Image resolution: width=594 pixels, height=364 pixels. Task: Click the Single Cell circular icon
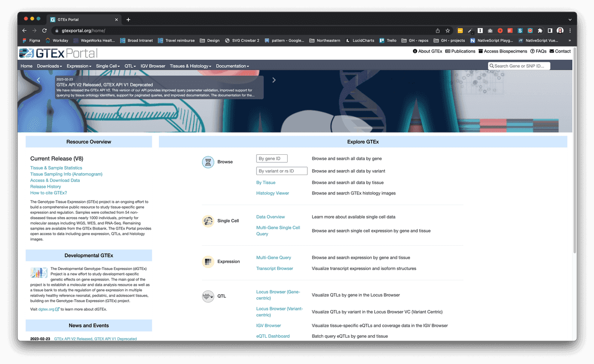[208, 220]
